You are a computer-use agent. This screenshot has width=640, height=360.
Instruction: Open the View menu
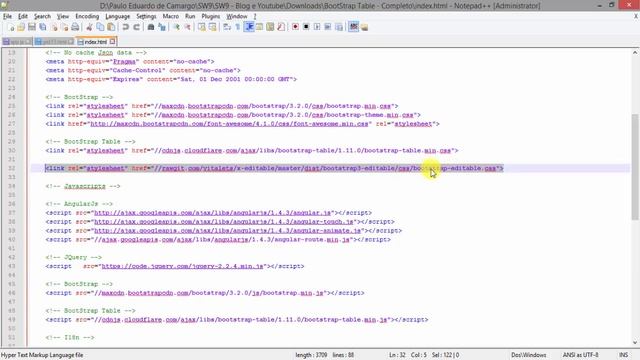pyautogui.click(x=62, y=16)
